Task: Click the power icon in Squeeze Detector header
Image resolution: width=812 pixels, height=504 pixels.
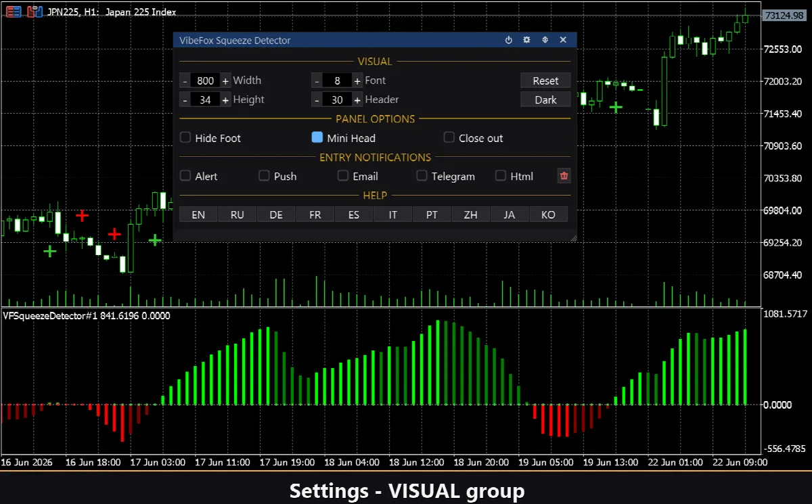Action: coord(509,41)
